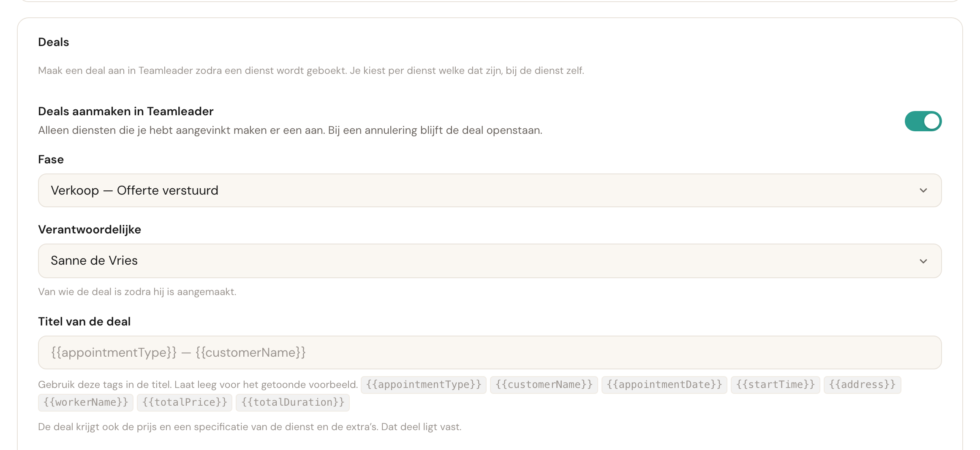Click the {{workerName}} tag chip

point(86,402)
